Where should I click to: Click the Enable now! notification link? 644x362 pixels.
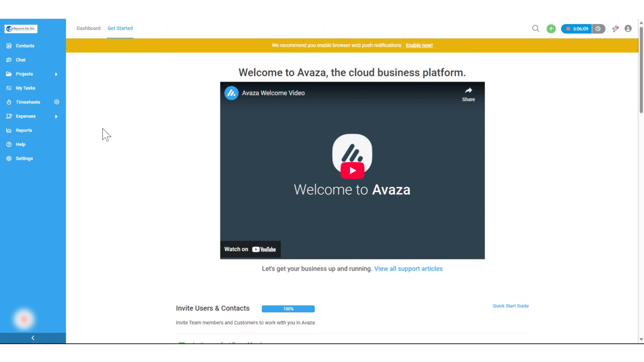pyautogui.click(x=419, y=45)
